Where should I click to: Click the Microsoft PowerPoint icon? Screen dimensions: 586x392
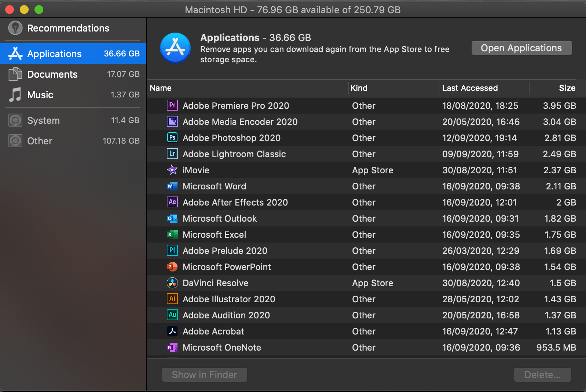point(172,267)
